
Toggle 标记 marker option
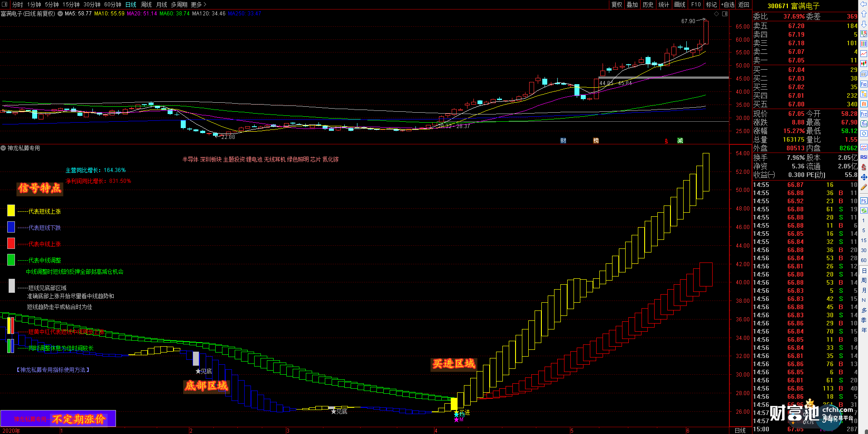coord(711,5)
